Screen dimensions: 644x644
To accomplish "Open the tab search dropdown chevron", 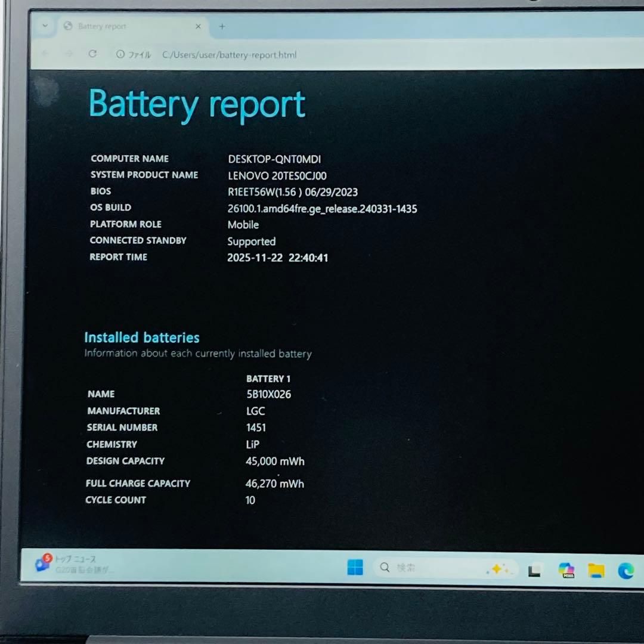I will coord(45,26).
